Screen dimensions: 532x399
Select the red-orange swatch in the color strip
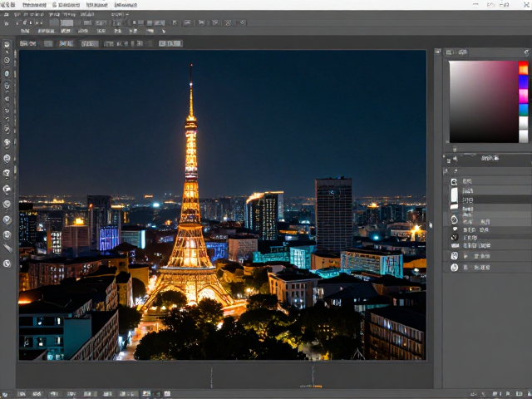[523, 68]
